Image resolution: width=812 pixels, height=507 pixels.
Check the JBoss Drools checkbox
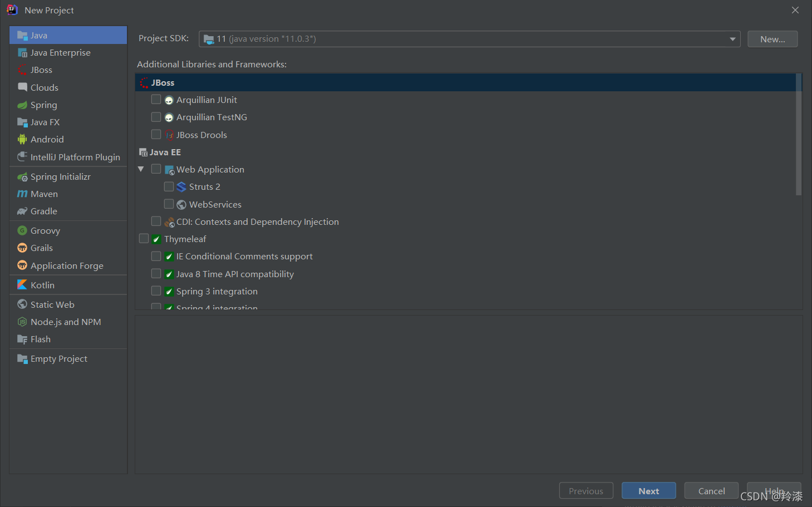tap(156, 134)
